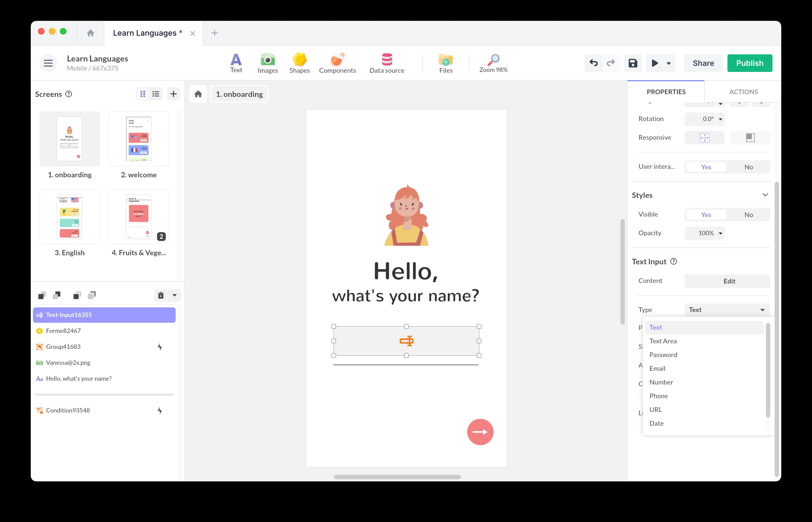Open the 1. onboarding screen tab
This screenshot has height=522, width=812.
239,94
